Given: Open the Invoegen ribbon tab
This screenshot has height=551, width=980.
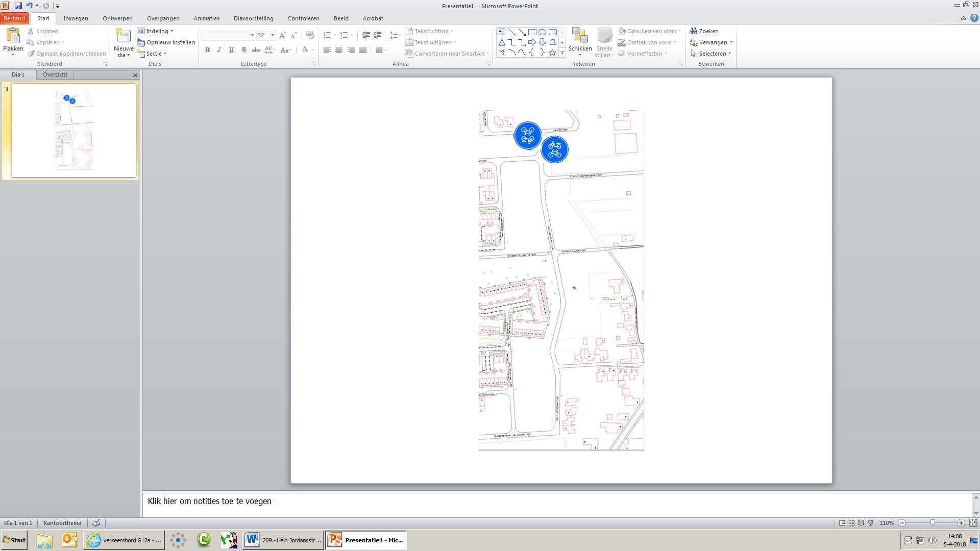Looking at the screenshot, I should [x=76, y=18].
